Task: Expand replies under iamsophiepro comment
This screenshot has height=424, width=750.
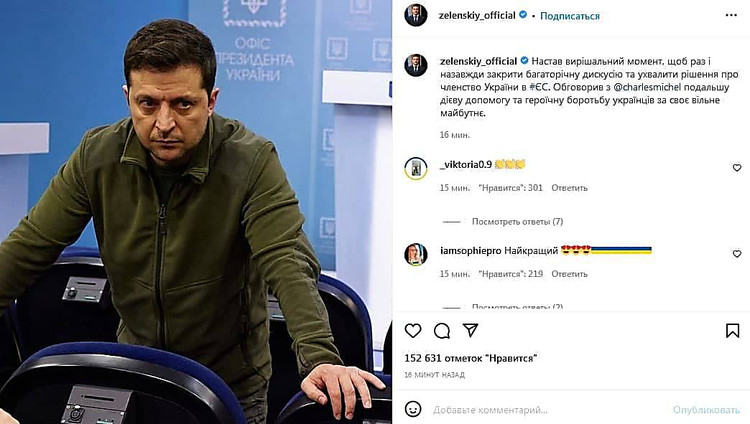Action: [x=517, y=307]
